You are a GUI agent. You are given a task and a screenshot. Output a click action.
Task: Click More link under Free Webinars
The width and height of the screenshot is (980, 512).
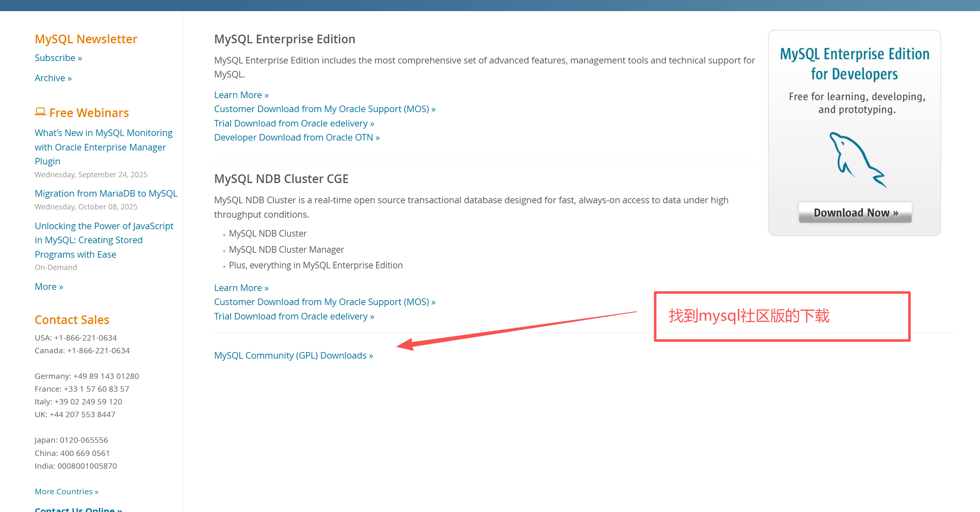tap(49, 287)
